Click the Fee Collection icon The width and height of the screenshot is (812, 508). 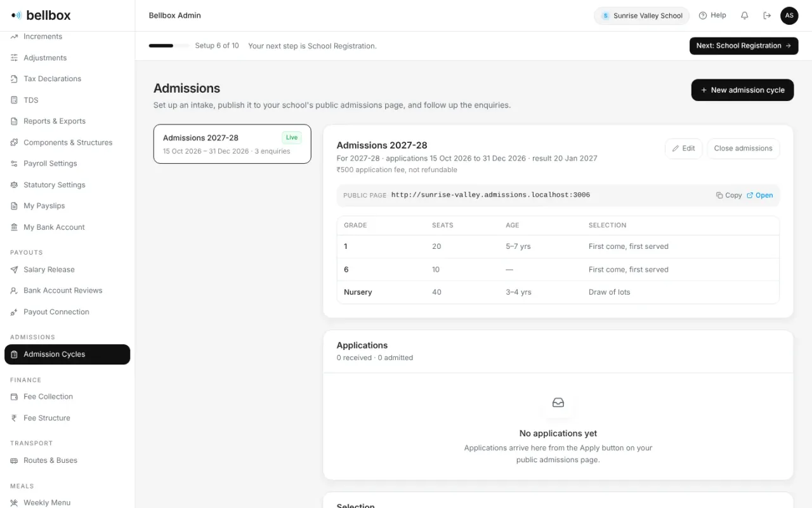pos(14,397)
